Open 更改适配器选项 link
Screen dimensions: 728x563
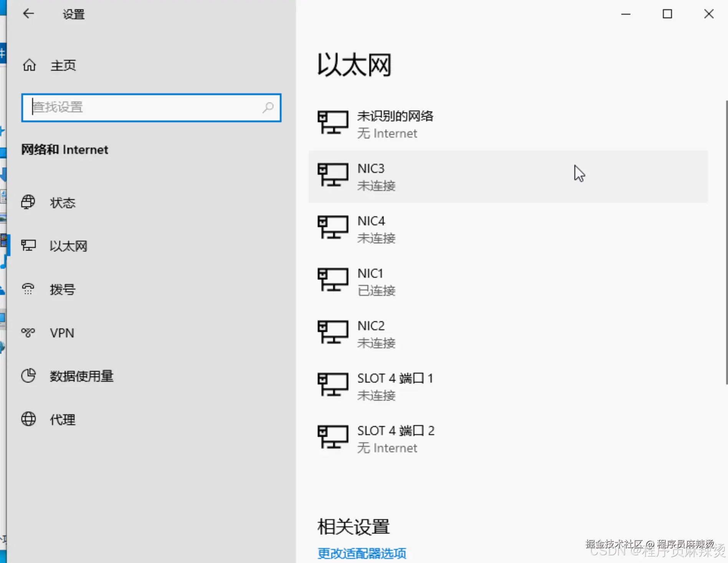[x=361, y=553]
